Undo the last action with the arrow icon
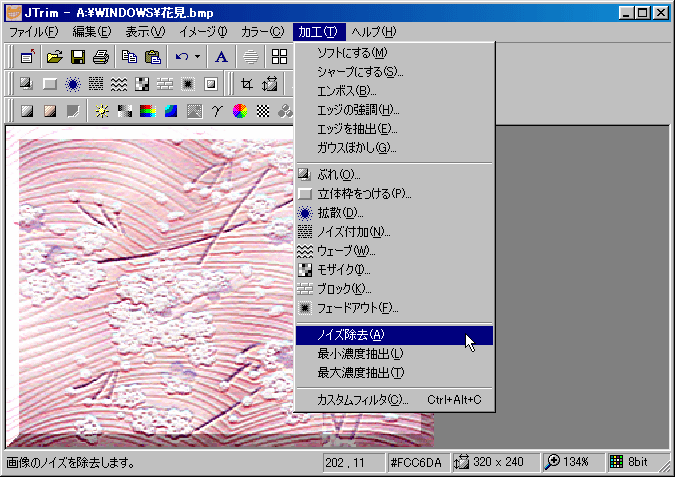This screenshot has width=675, height=477. [x=182, y=57]
